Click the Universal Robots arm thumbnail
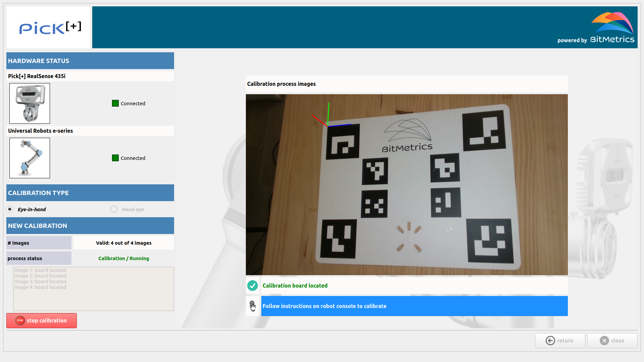Image resolution: width=644 pixels, height=362 pixels. point(30,158)
